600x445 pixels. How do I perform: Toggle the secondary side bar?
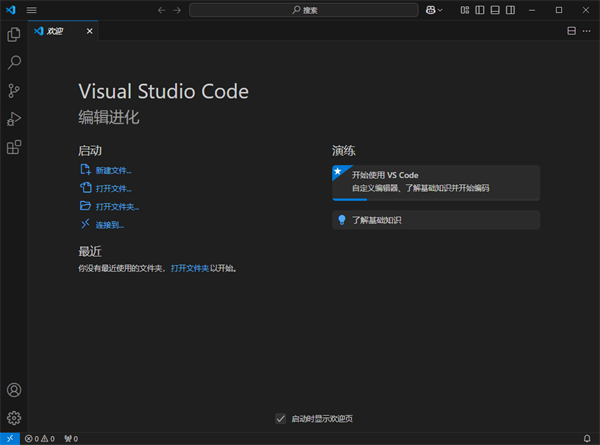point(510,10)
